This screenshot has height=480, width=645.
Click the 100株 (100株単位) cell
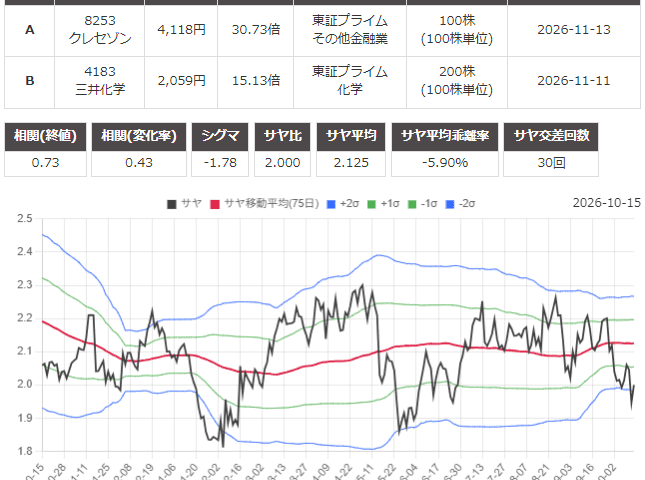pyautogui.click(x=457, y=30)
